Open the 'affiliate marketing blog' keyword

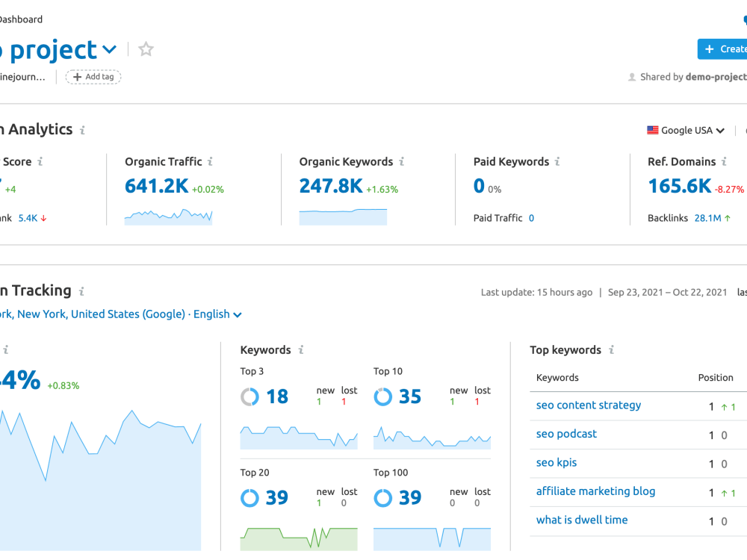pyautogui.click(x=595, y=491)
